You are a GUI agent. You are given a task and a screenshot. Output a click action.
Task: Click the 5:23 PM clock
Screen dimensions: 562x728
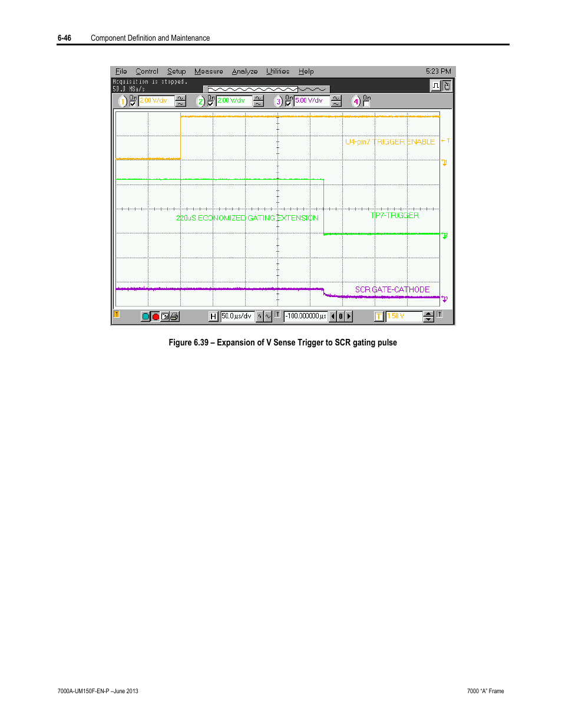click(x=438, y=71)
